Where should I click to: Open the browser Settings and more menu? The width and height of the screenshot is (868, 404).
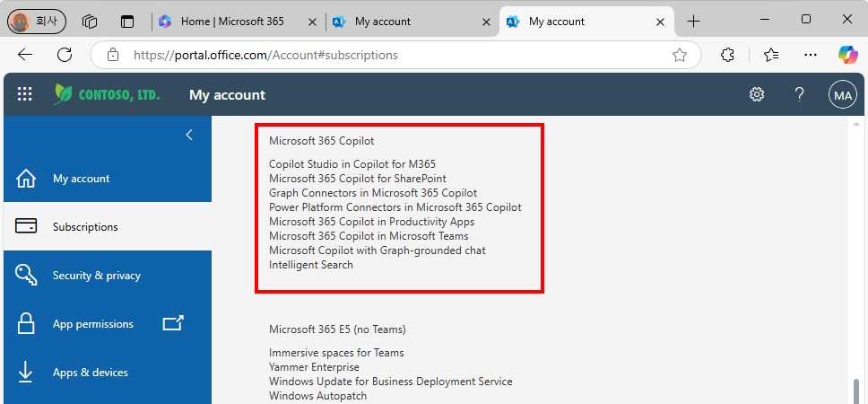(x=811, y=54)
